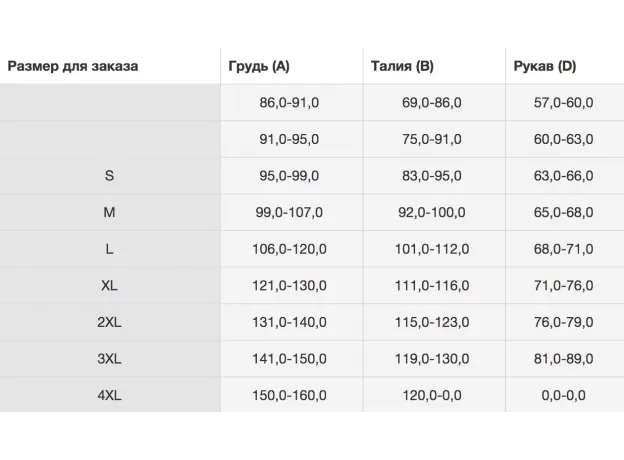The height and width of the screenshot is (460, 624).
Task: Click sleeve value 63,0-66,0
Action: point(563,176)
